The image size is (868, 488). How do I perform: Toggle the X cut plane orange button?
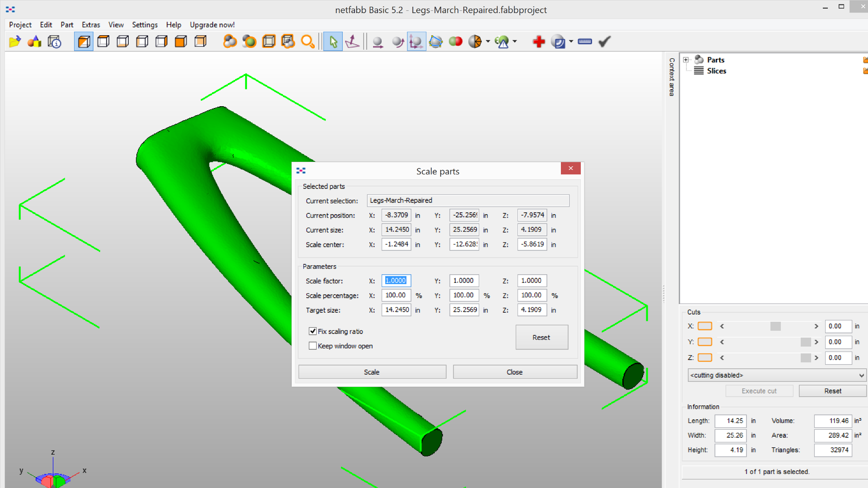click(705, 326)
